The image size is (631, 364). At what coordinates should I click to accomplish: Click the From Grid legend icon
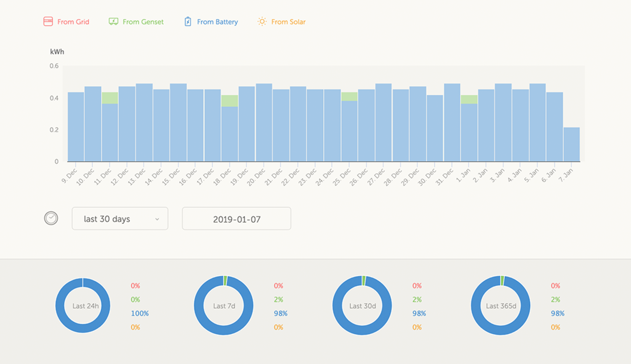48,21
